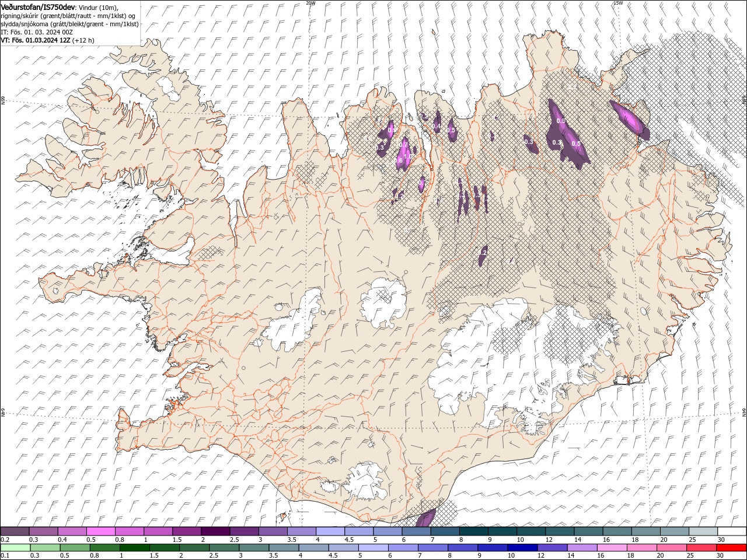
Task: Select the bottom-row blue swatch at 9
Action: [493, 548]
